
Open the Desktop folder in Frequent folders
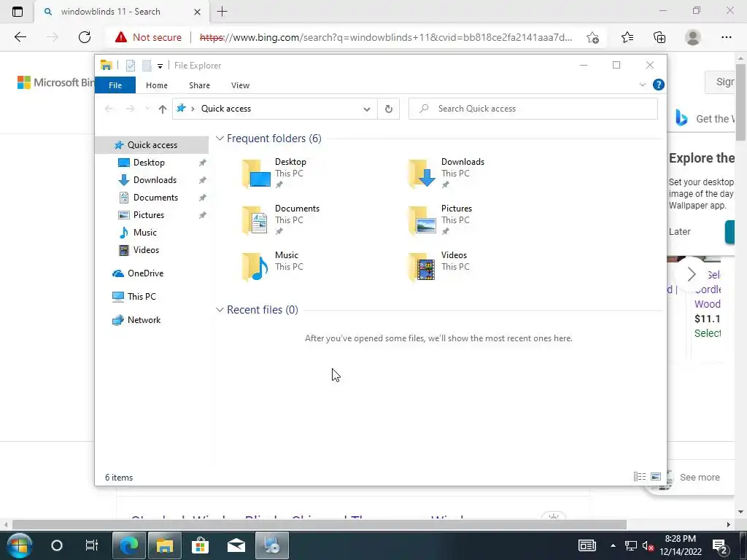pyautogui.click(x=274, y=174)
